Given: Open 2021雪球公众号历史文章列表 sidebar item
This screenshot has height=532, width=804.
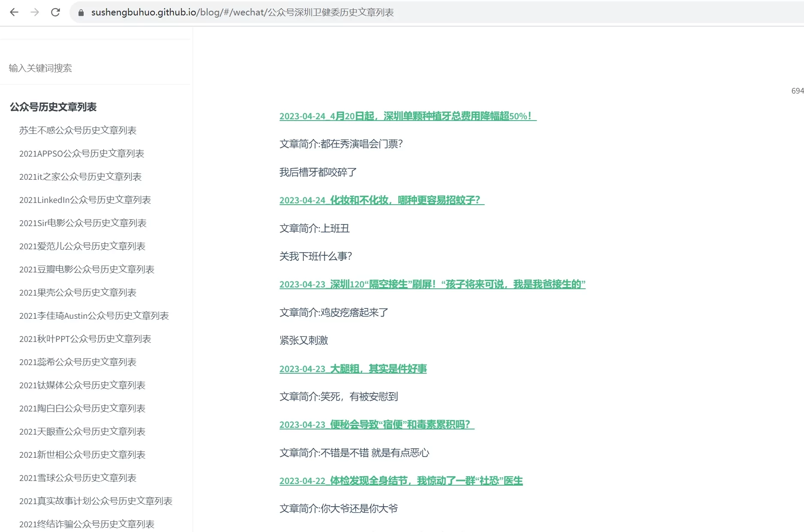Looking at the screenshot, I should click(78, 478).
